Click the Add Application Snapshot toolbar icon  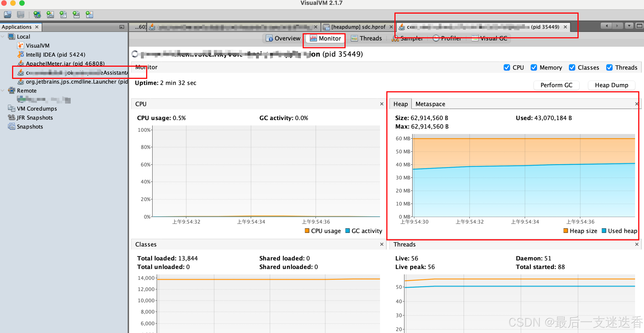pyautogui.click(x=89, y=15)
